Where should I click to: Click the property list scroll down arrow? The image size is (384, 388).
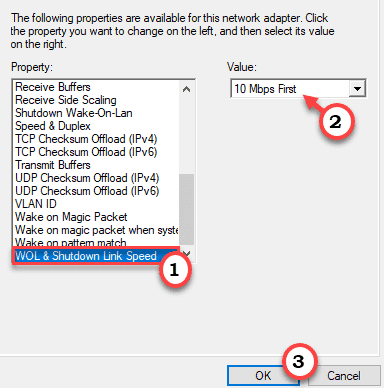pos(187,253)
